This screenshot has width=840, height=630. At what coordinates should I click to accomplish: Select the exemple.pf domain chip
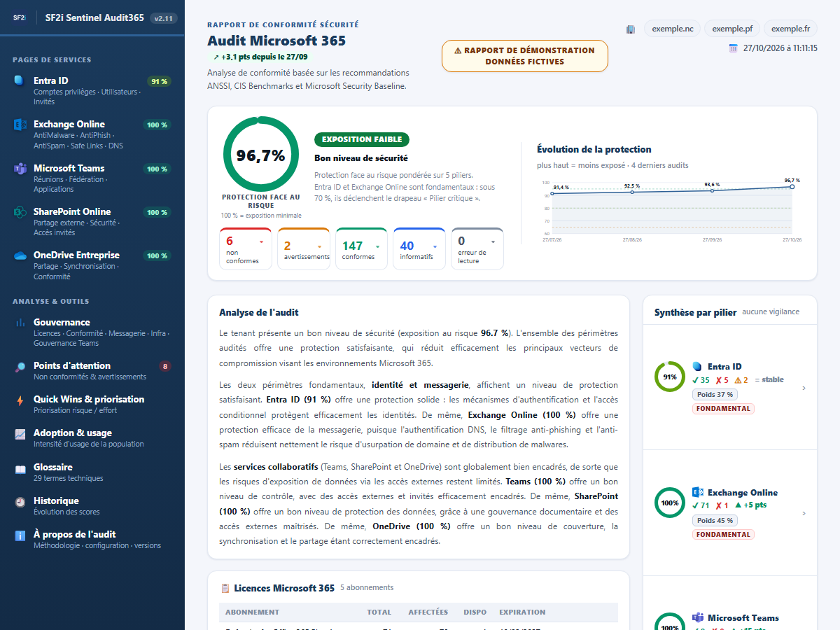732,29
